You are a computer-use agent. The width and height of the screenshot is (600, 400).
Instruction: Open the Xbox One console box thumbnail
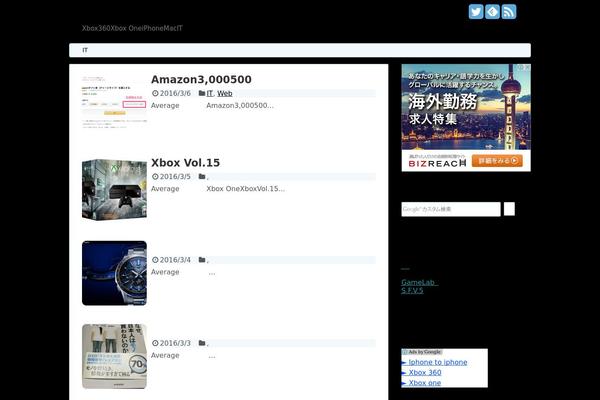pos(114,190)
